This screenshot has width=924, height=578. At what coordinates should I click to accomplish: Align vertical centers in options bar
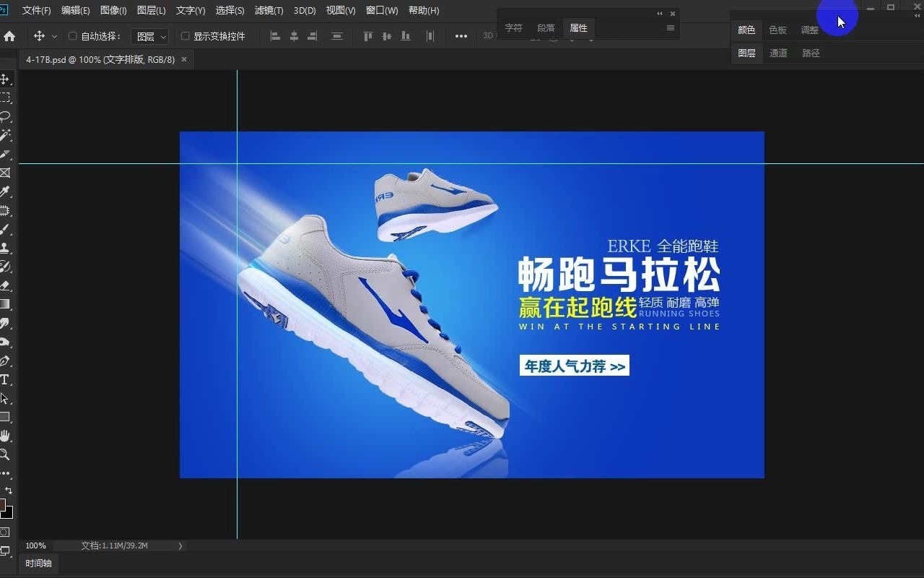[x=387, y=36]
